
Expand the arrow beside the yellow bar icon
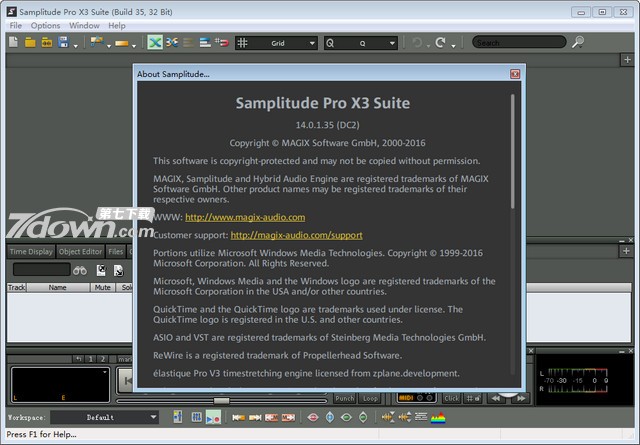[134, 46]
